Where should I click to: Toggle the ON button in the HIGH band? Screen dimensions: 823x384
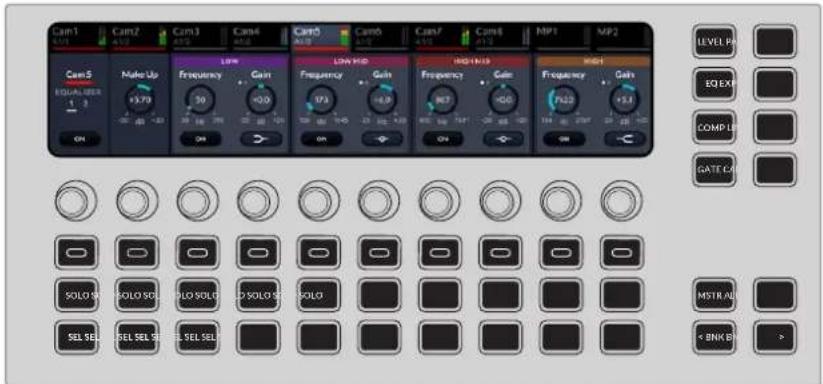(x=564, y=139)
